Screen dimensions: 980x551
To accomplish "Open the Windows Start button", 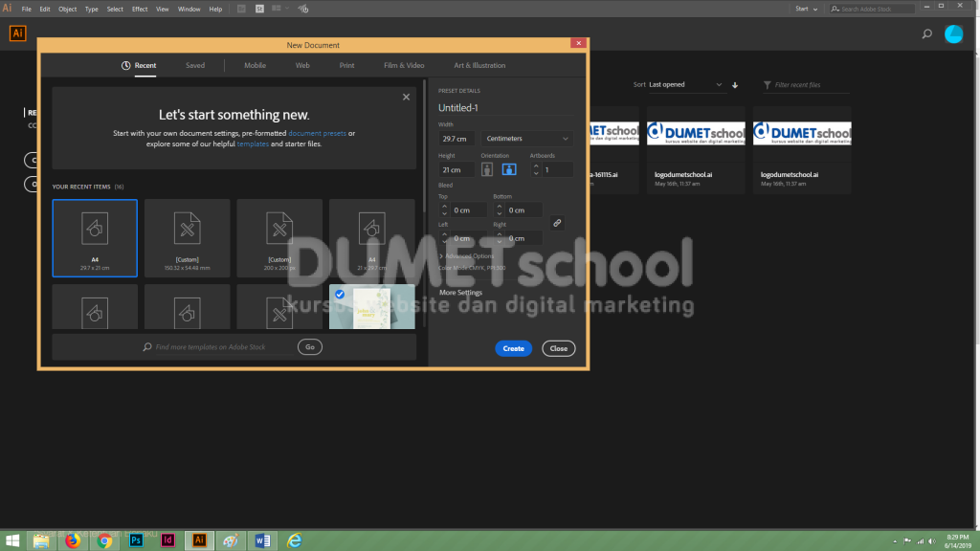I will [x=11, y=540].
